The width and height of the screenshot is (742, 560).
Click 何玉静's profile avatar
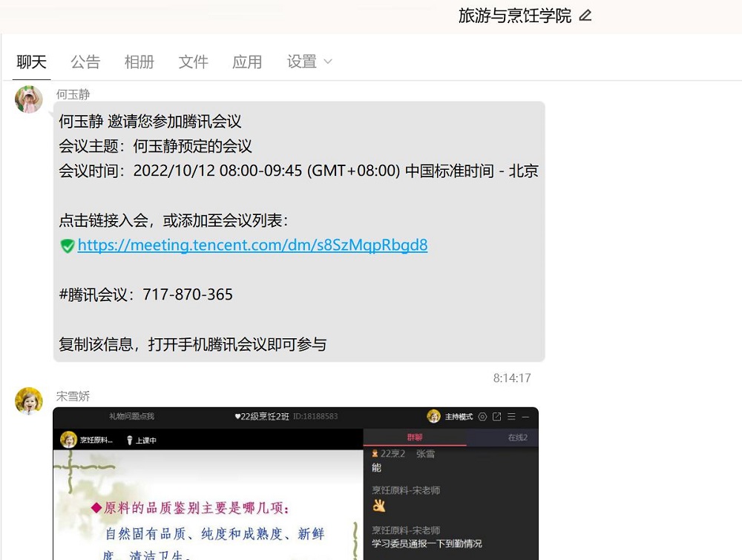29,99
